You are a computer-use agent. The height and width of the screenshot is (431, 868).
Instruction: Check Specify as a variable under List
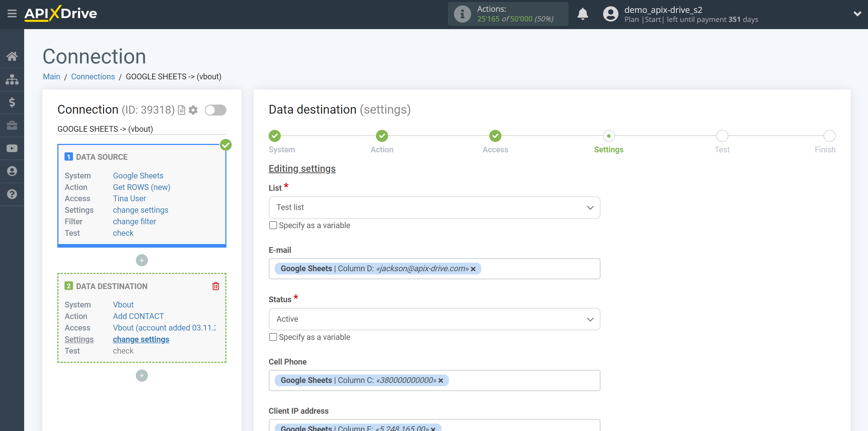tap(273, 225)
